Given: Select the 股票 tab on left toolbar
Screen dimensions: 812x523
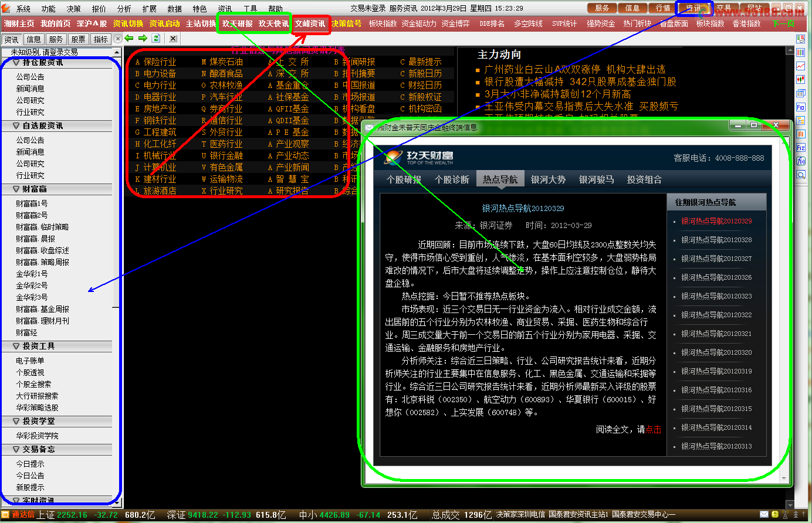Looking at the screenshot, I should coord(78,39).
